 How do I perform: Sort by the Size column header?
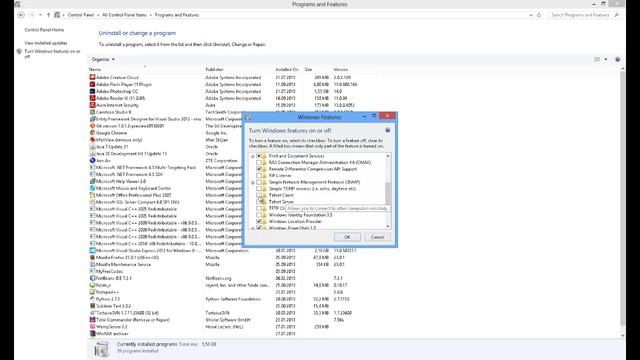pyautogui.click(x=308, y=70)
